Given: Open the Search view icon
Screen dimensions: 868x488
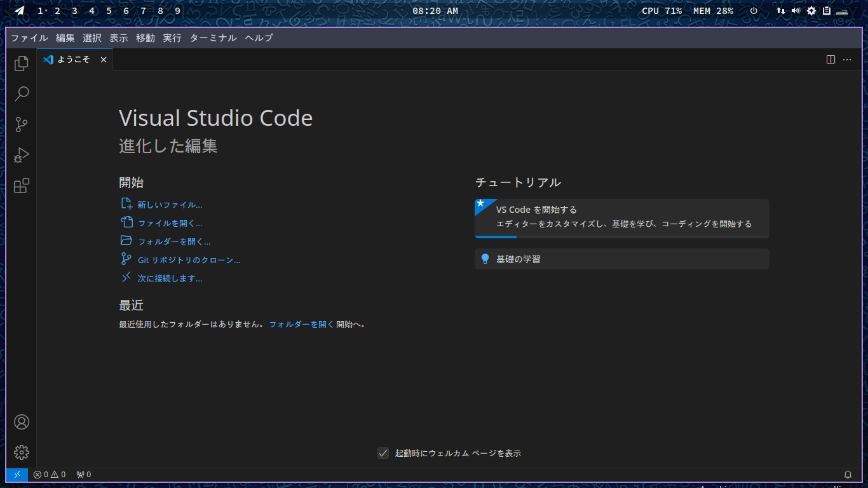Looking at the screenshot, I should (22, 94).
